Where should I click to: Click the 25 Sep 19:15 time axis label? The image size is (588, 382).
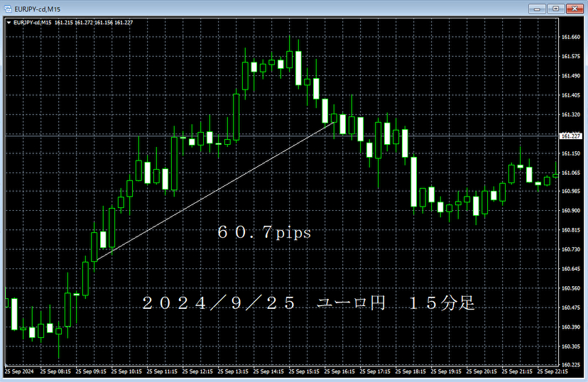click(x=446, y=371)
